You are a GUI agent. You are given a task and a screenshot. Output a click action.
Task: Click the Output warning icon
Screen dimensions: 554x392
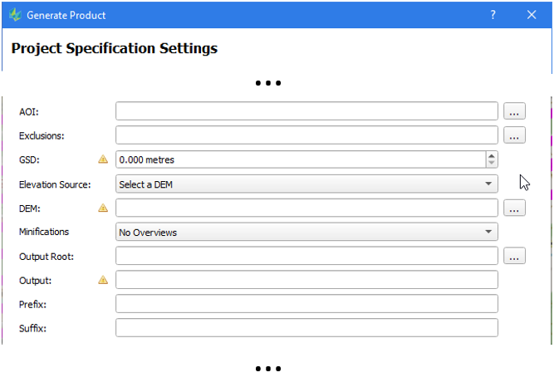[103, 280]
